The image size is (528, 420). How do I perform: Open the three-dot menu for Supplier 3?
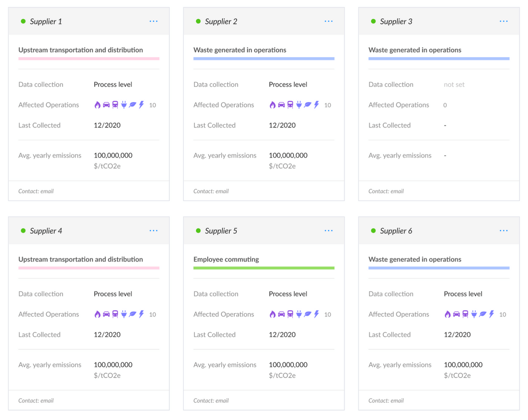[504, 21]
